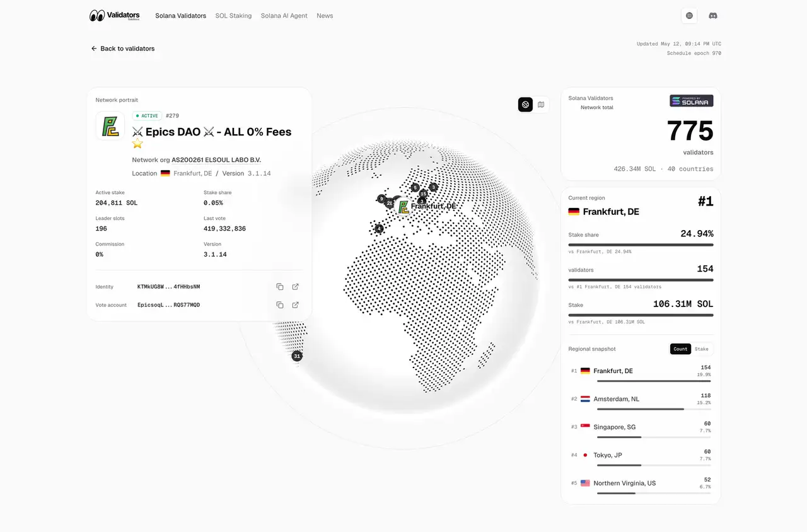
Task: Open Identity in external explorer
Action: 296,287
